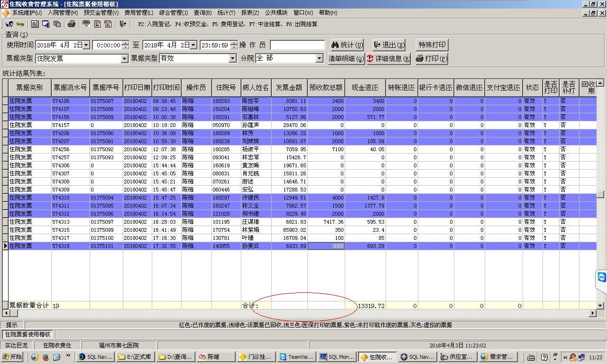Image resolution: width=607 pixels, height=364 pixels.
Task: Click the 预收款总额 column header
Action: coord(326,88)
